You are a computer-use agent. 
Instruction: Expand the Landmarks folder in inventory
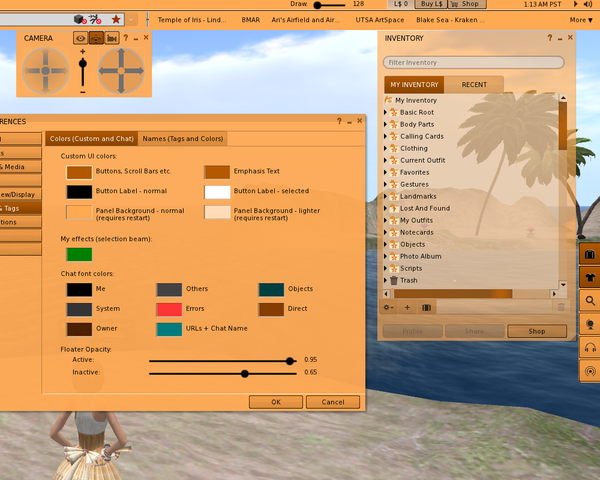[x=386, y=196]
